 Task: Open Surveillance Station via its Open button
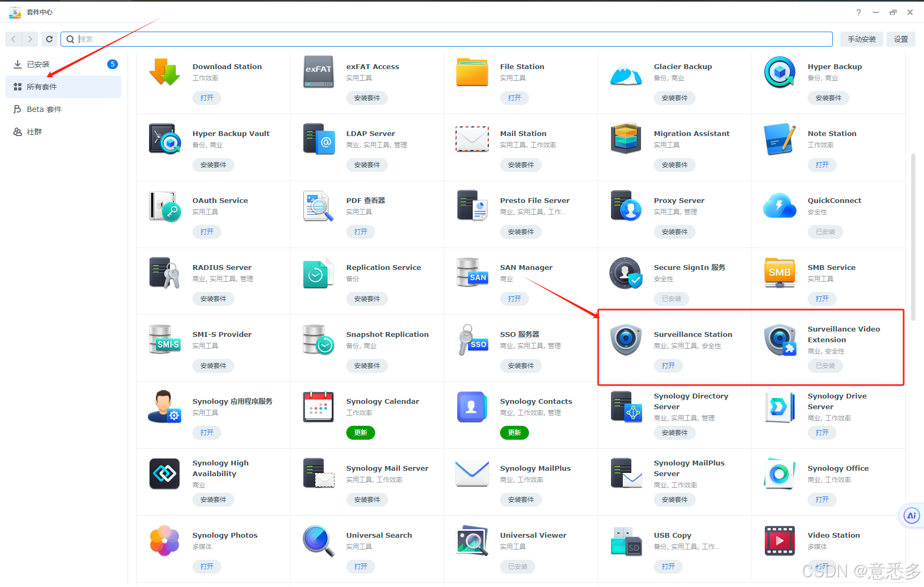pyautogui.click(x=668, y=366)
